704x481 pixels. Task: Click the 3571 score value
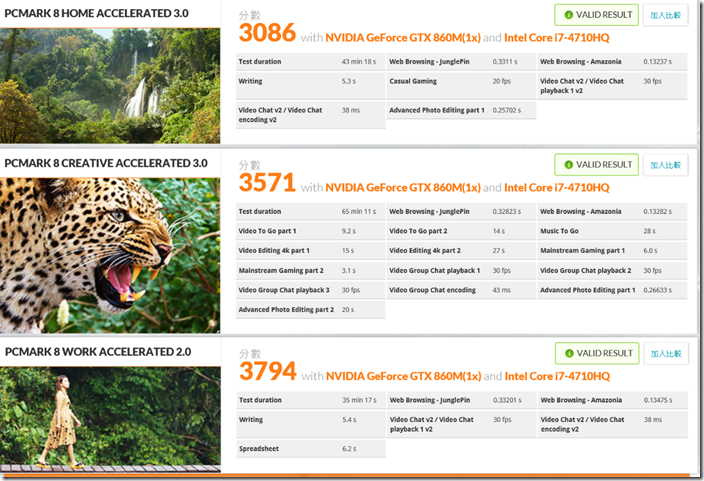267,183
